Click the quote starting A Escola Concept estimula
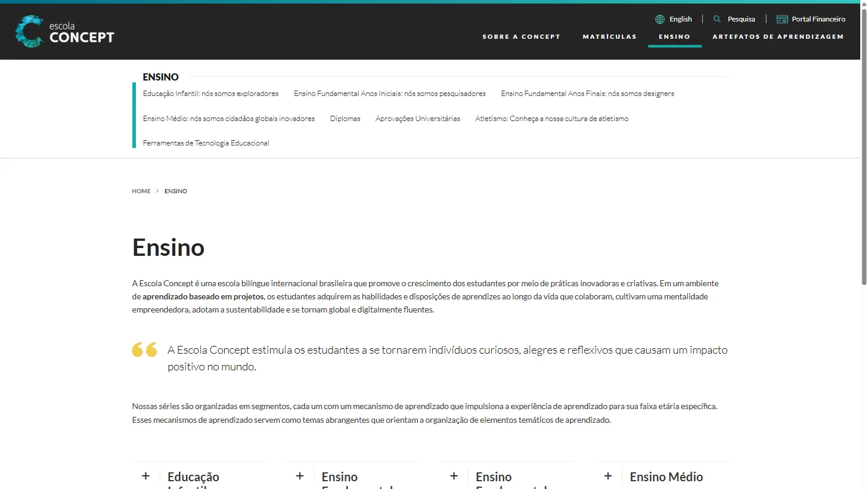 click(448, 358)
